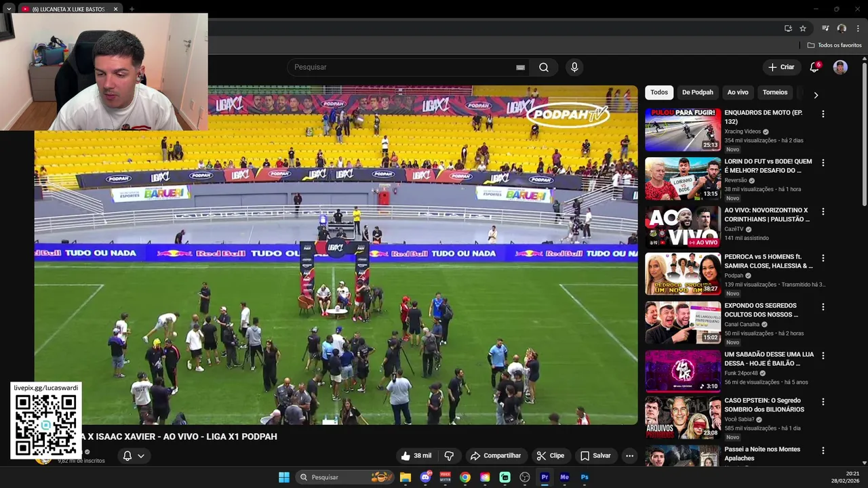Like the video with thumbs up
The width and height of the screenshot is (868, 488).
coord(416,455)
